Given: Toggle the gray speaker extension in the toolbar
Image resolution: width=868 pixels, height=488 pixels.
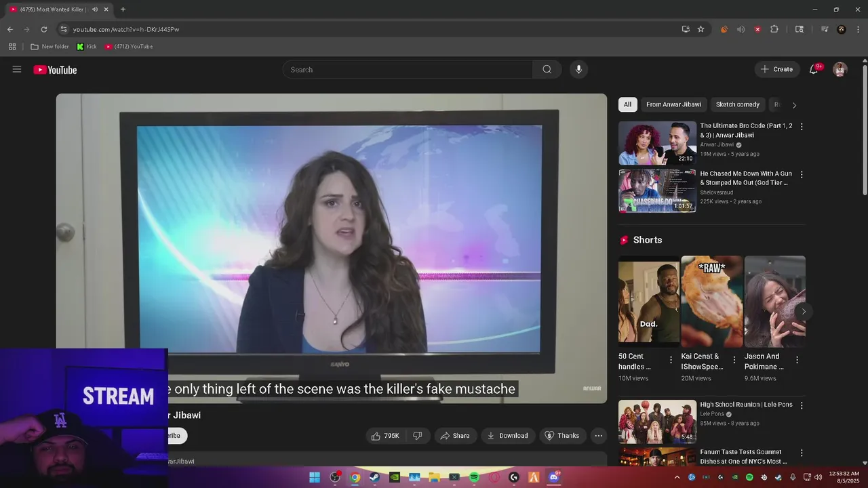Looking at the screenshot, I should coord(741,29).
